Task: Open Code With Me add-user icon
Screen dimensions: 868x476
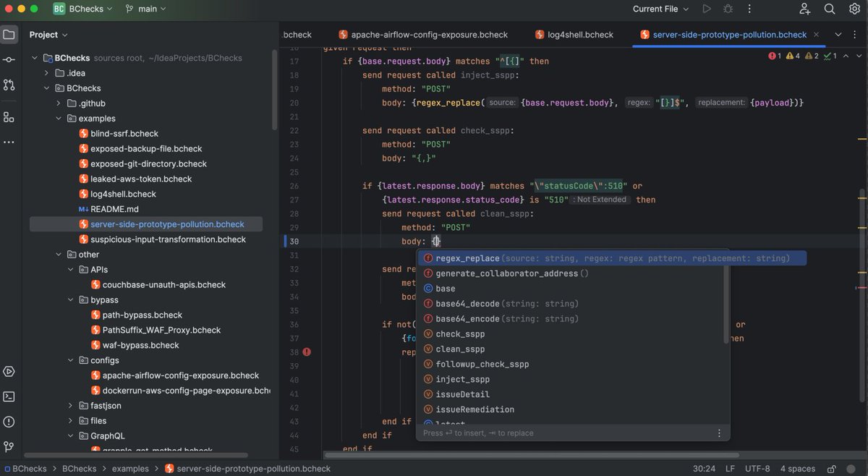Action: pos(805,9)
